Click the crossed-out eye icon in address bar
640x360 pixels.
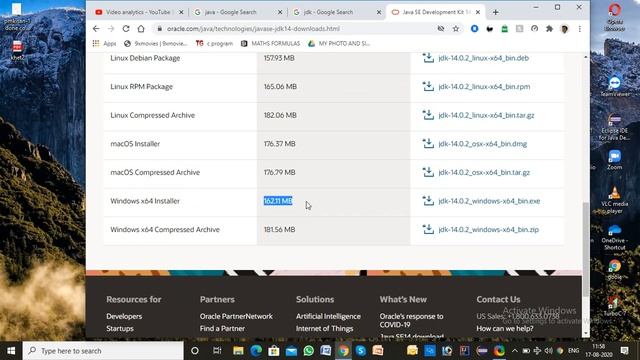coord(441,29)
